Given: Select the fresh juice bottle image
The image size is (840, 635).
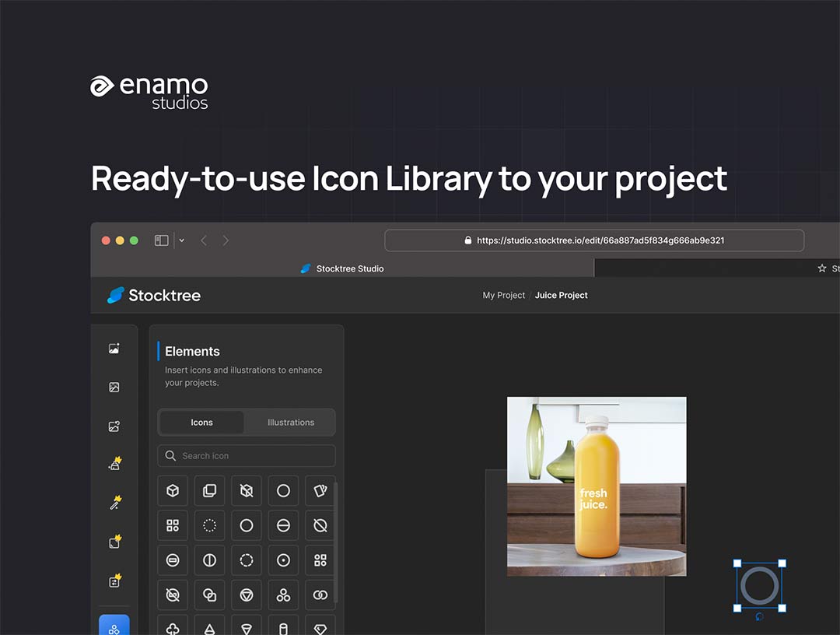Looking at the screenshot, I should 597,486.
